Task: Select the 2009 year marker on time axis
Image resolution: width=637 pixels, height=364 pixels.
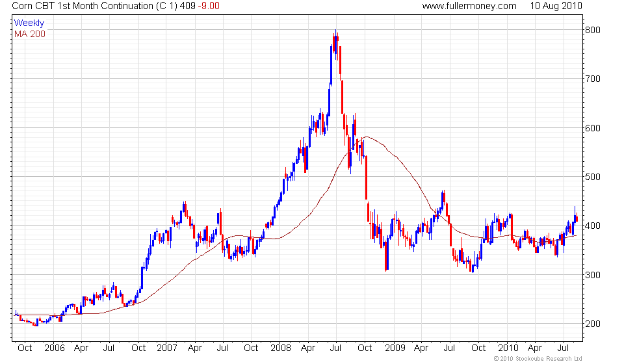Action: click(x=395, y=348)
